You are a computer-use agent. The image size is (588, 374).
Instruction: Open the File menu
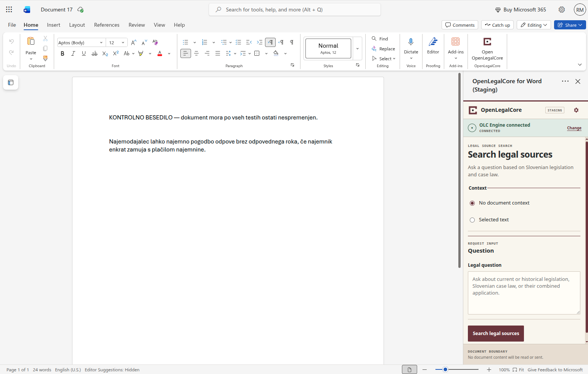(12, 25)
